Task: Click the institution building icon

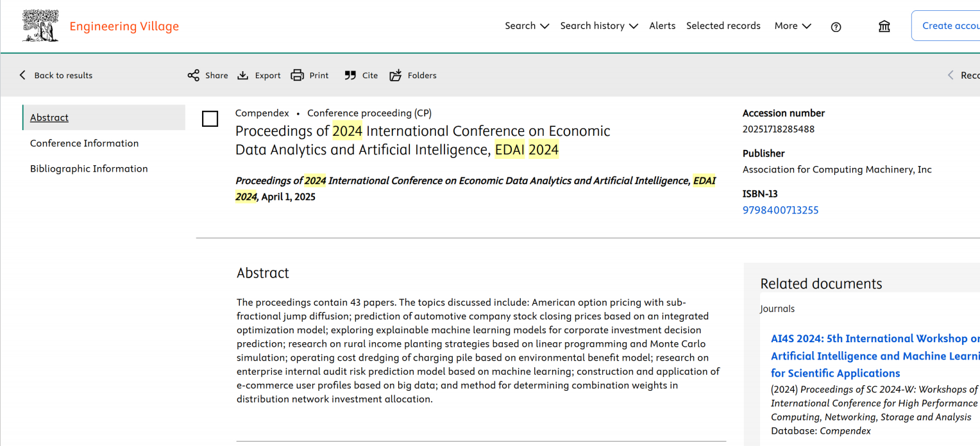Action: (884, 26)
